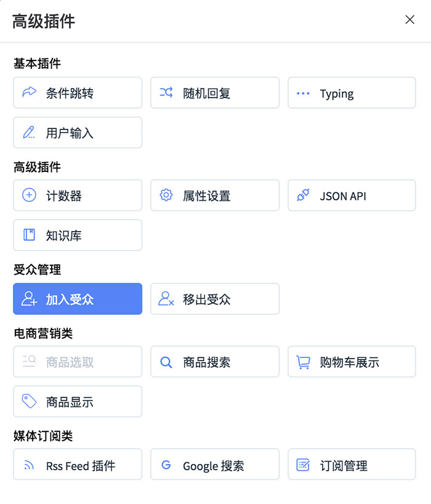Choose the 用户输入 pencil icon

tap(29, 132)
